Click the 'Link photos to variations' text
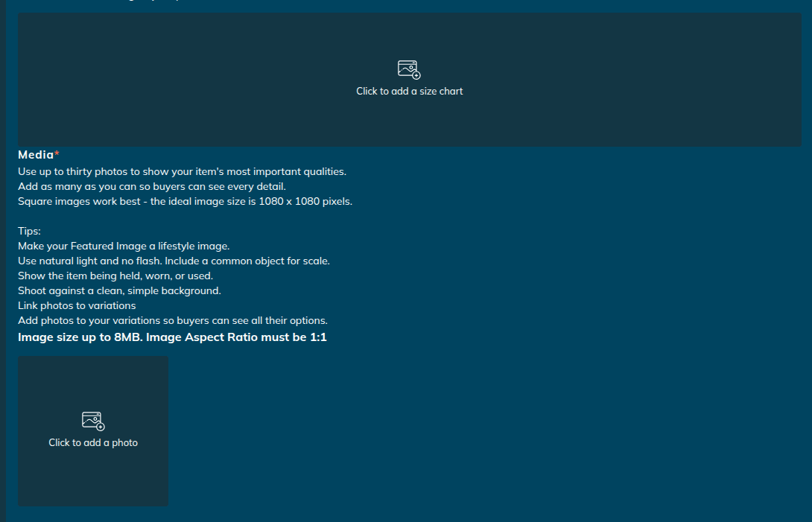Screen dimensions: 812x522 (x=77, y=306)
